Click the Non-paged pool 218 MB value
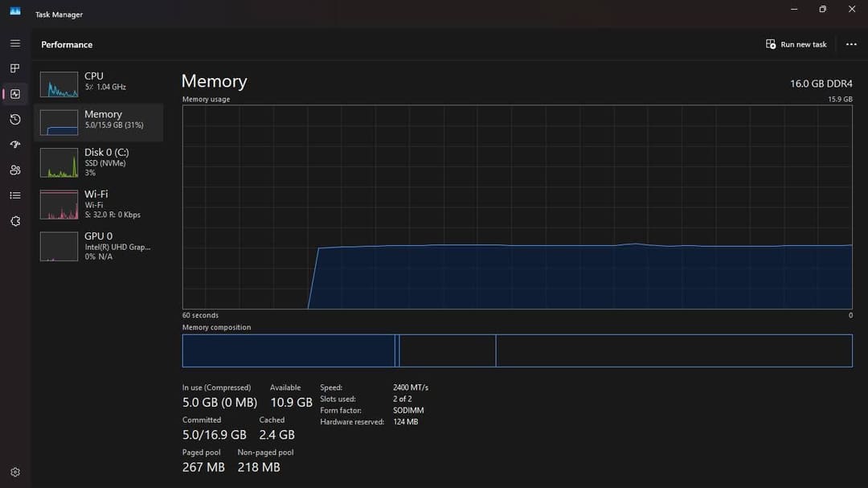 click(259, 467)
